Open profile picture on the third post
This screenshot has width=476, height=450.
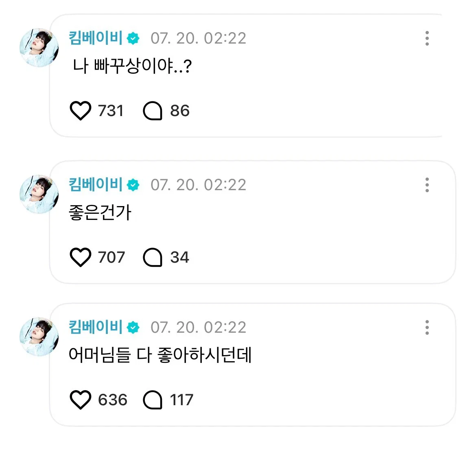click(x=39, y=337)
